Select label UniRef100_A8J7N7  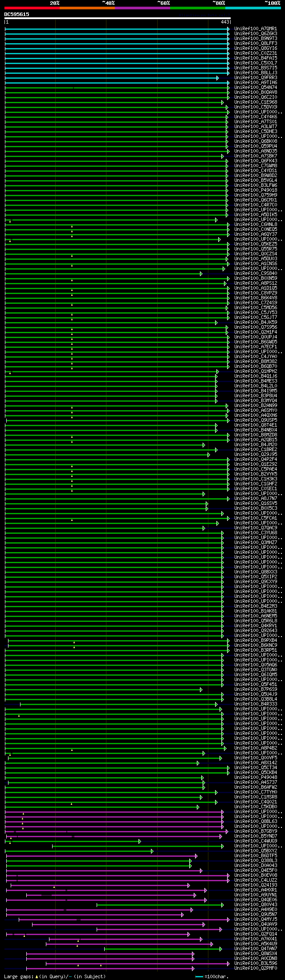click(x=256, y=499)
